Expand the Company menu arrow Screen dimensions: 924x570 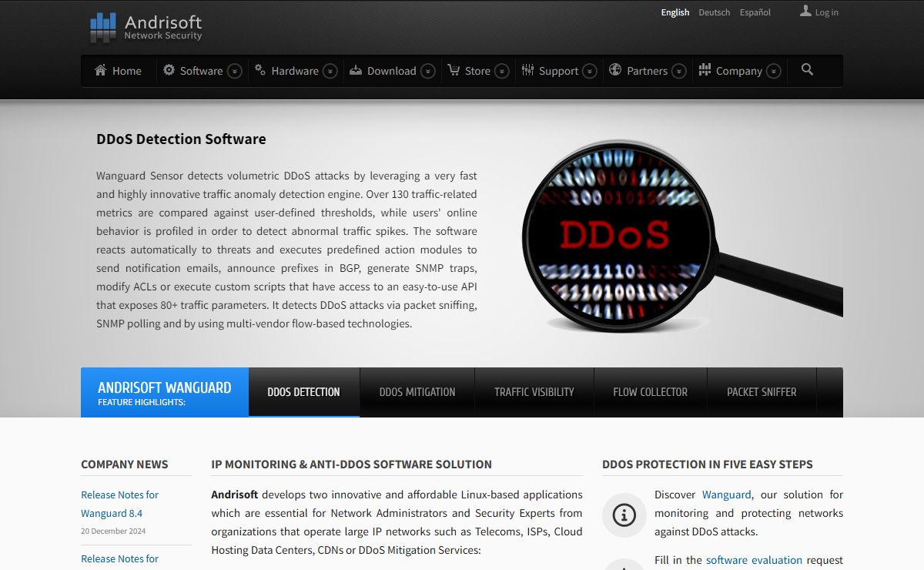click(x=774, y=71)
